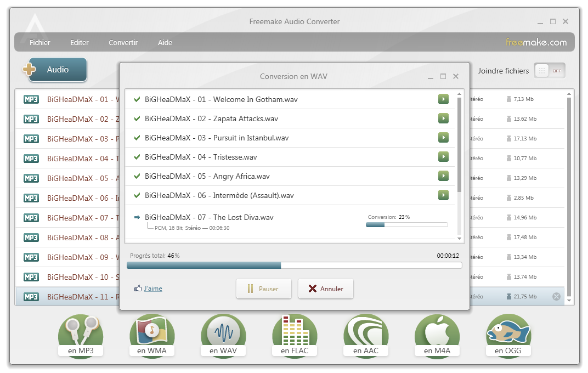Toggle the Joindre fichiers OFF switch
This screenshot has width=588, height=373.
[x=550, y=71]
